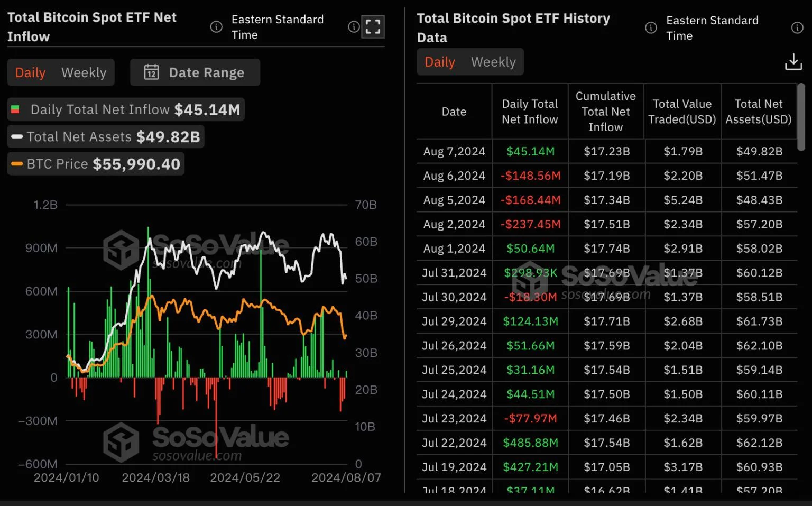This screenshot has height=506, width=812.
Task: Open info icon beside Net Inflow title
Action: 216,26
